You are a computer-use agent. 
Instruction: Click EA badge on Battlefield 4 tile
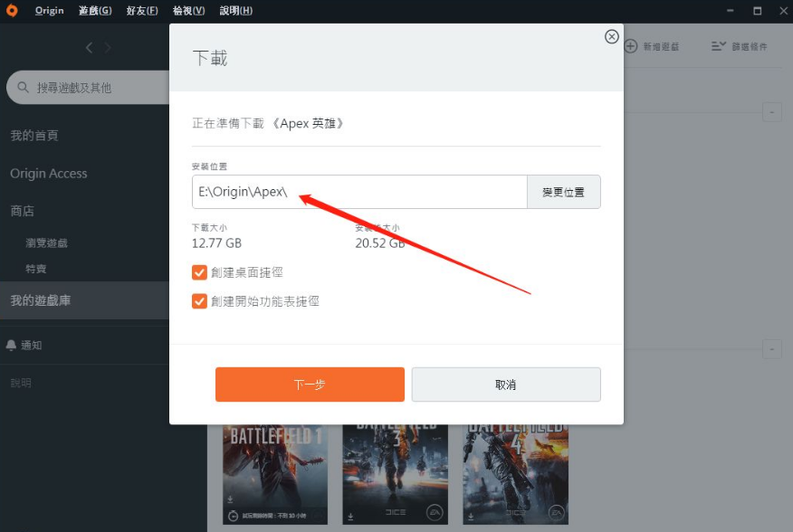(557, 513)
